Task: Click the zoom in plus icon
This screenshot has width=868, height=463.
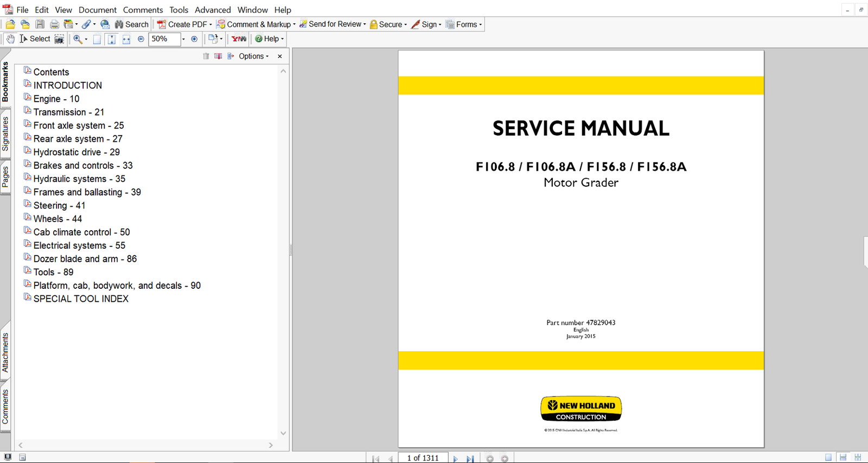Action: click(x=194, y=39)
